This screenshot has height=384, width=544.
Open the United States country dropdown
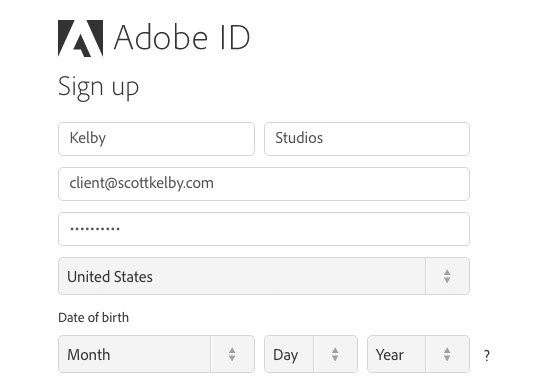point(264,276)
